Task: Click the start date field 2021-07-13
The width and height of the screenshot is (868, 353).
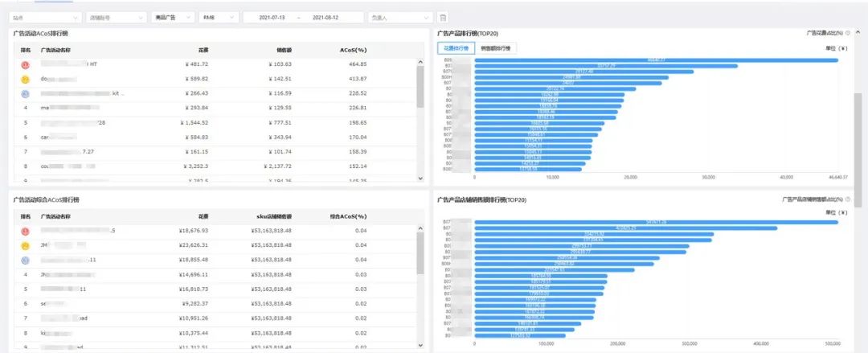Action: [271, 17]
